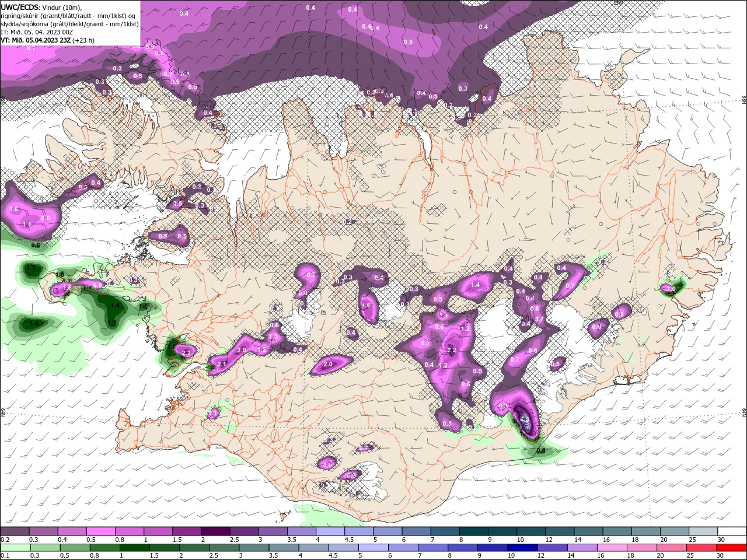The image size is (747, 560).
Task: Pick the dark teal 8 swatch in upper scale
Action: click(474, 531)
